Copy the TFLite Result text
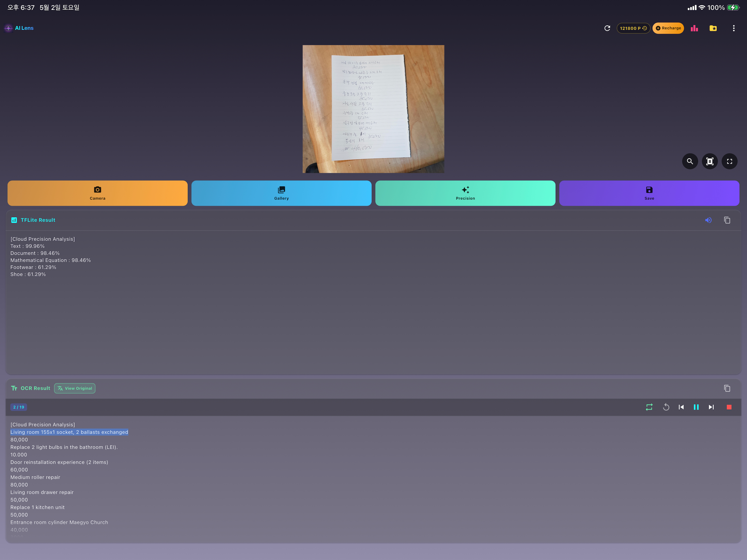747x560 pixels. pyautogui.click(x=727, y=220)
